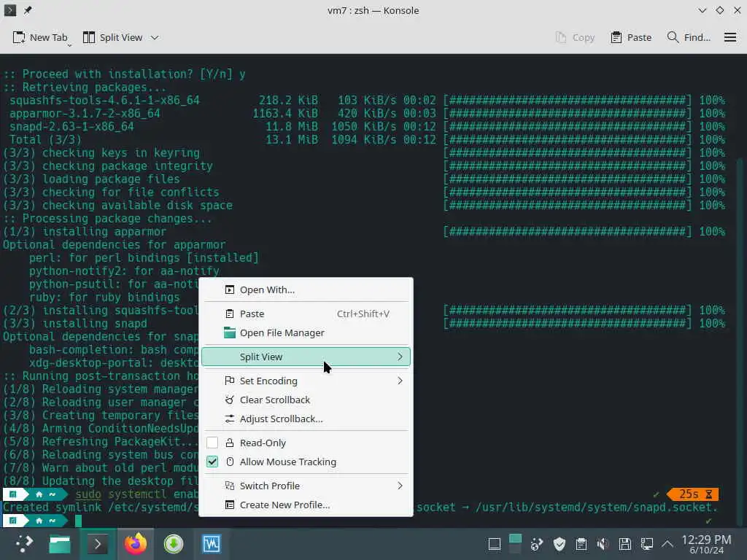
Task: Open the hamburger menu
Action: [x=729, y=37]
